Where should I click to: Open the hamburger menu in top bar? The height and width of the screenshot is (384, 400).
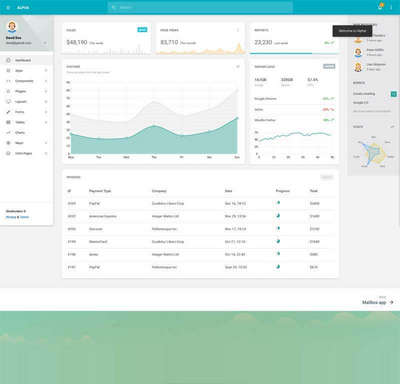point(8,7)
